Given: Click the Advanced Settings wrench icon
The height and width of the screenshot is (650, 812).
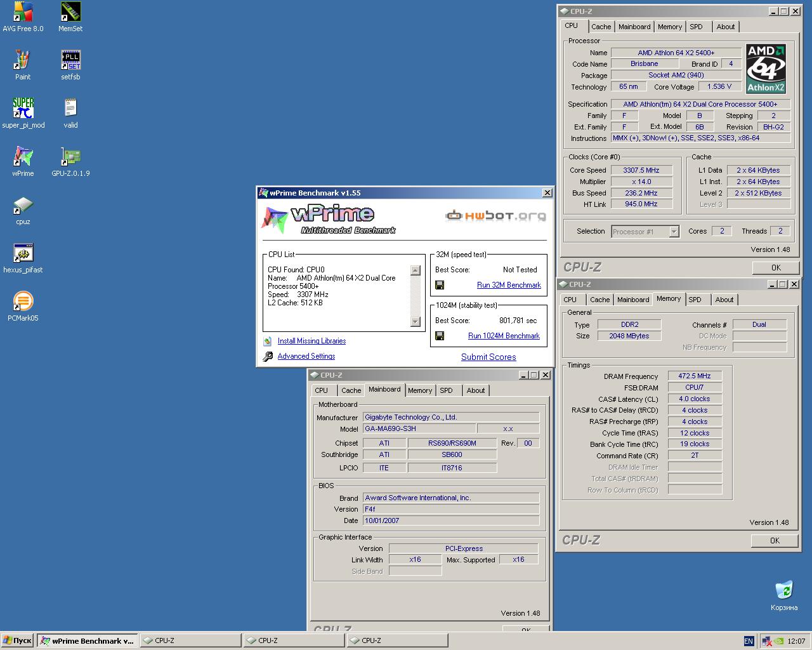Looking at the screenshot, I should click(x=268, y=356).
